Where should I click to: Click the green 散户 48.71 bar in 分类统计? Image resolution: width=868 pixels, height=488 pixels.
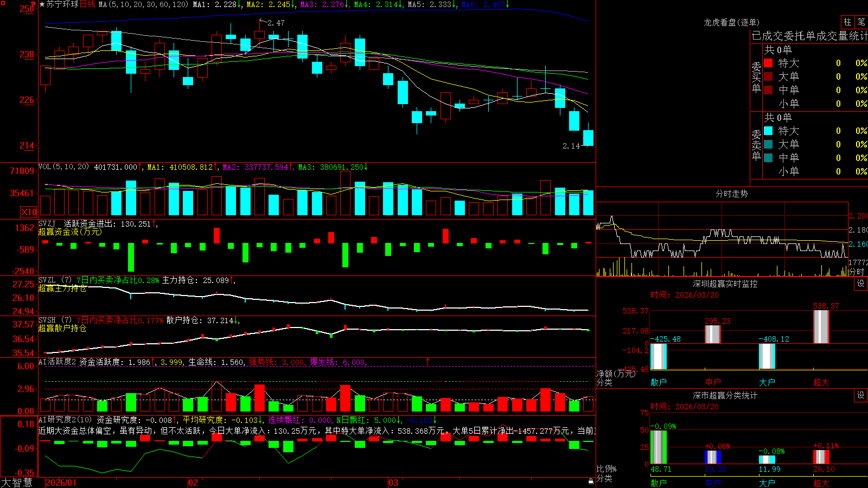pos(659,447)
